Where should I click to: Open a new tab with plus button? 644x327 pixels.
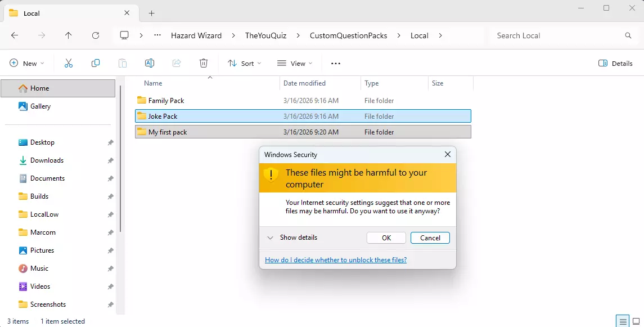click(x=151, y=13)
